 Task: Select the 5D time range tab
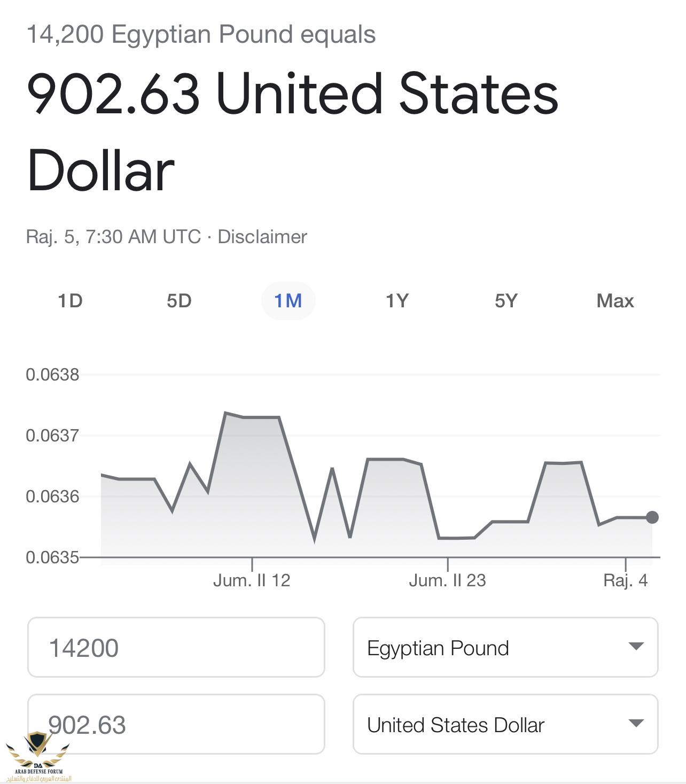tap(179, 301)
